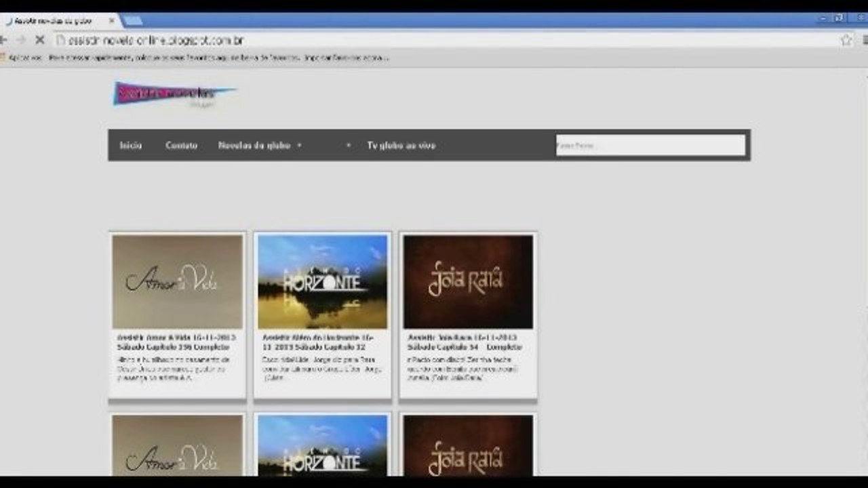Open the Amor à Vida thumbnail in the first row

click(177, 281)
